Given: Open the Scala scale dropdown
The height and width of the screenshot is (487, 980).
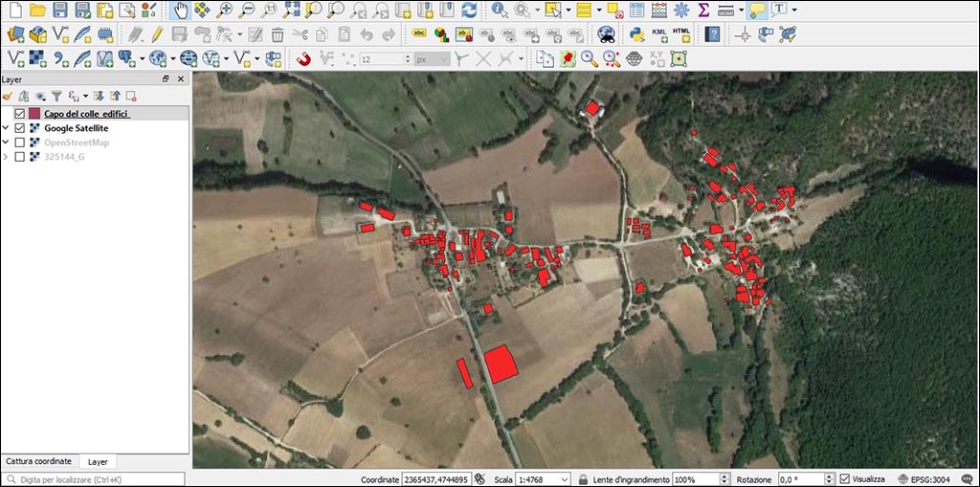Looking at the screenshot, I should (x=565, y=478).
